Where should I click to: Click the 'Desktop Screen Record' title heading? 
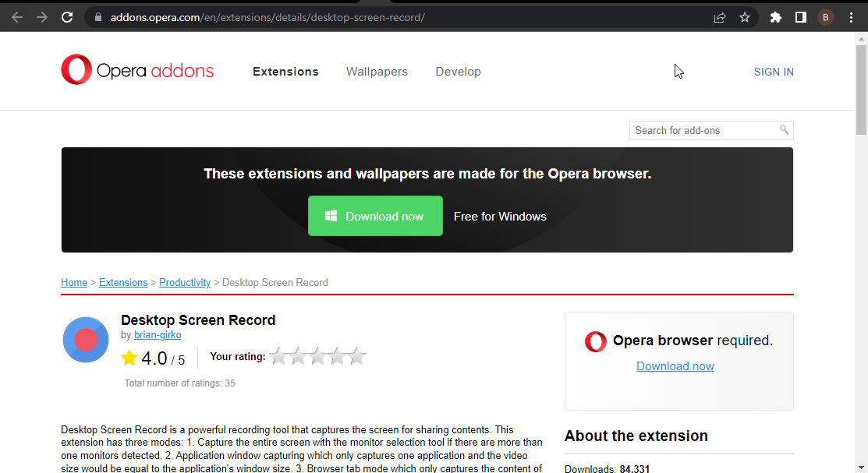198,319
